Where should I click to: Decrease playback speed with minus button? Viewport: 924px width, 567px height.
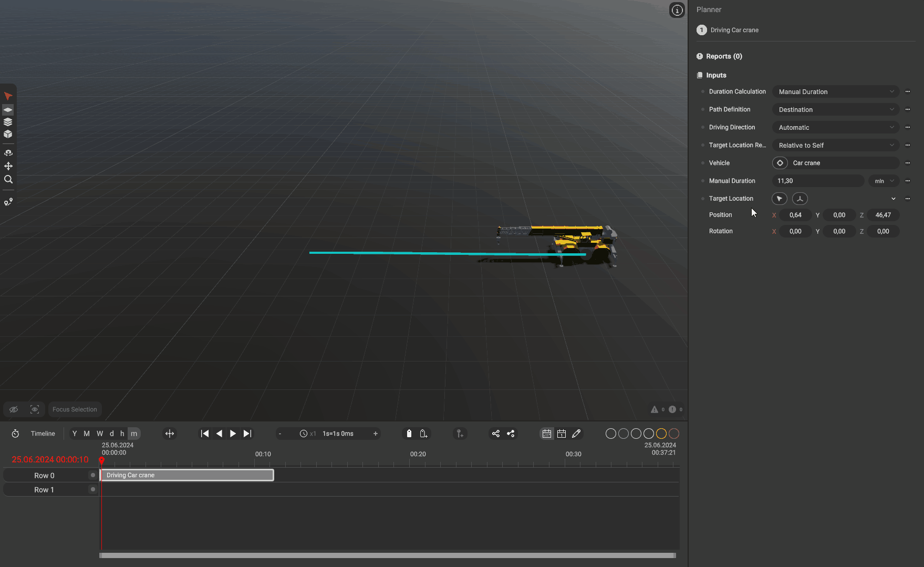click(280, 434)
